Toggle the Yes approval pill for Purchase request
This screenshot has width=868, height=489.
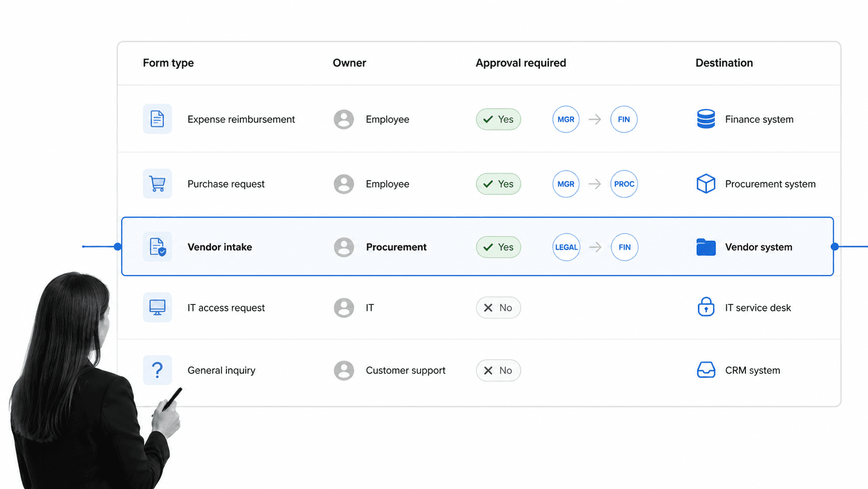coord(498,184)
